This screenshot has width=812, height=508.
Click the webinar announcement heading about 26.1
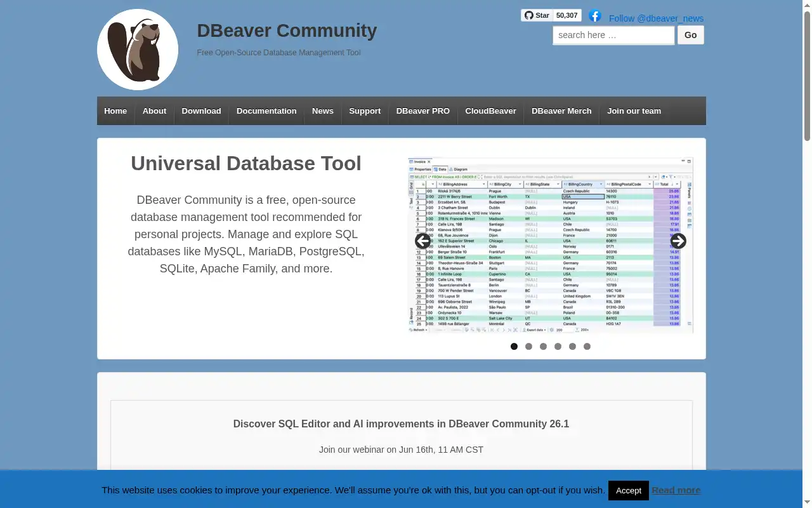coord(401,424)
